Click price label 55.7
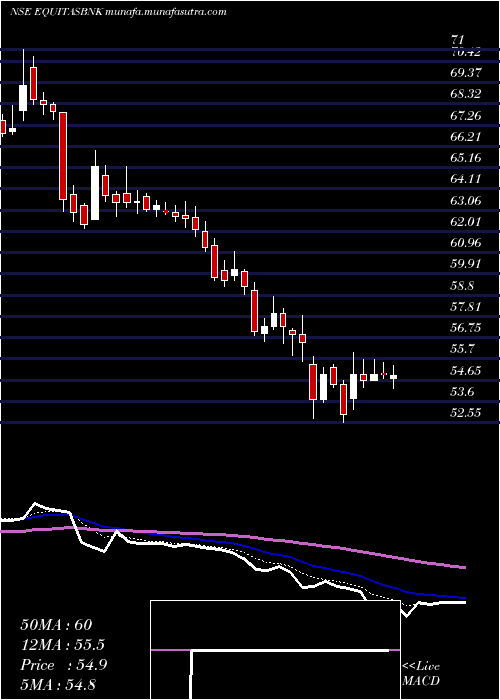Viewport: 500px width, 700px height. click(x=463, y=349)
